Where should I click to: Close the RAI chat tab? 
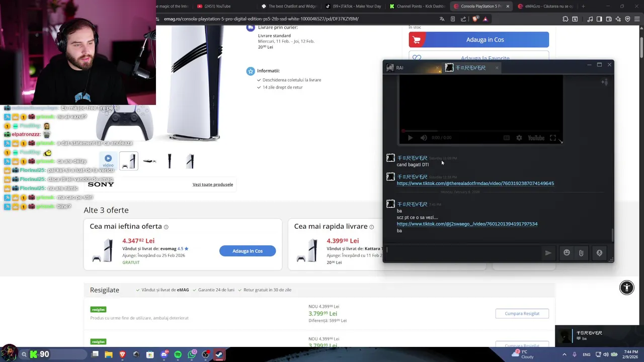coord(436,68)
